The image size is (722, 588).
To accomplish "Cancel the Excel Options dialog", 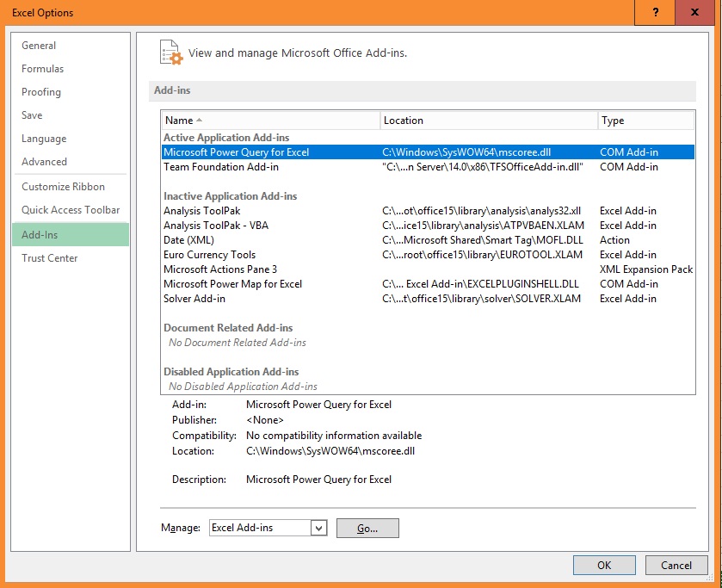I will click(676, 565).
